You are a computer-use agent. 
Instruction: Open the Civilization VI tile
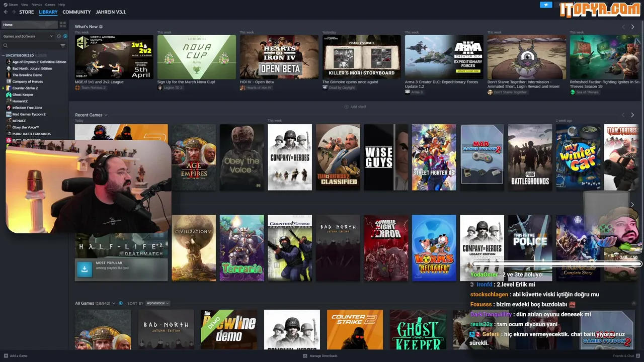(194, 248)
